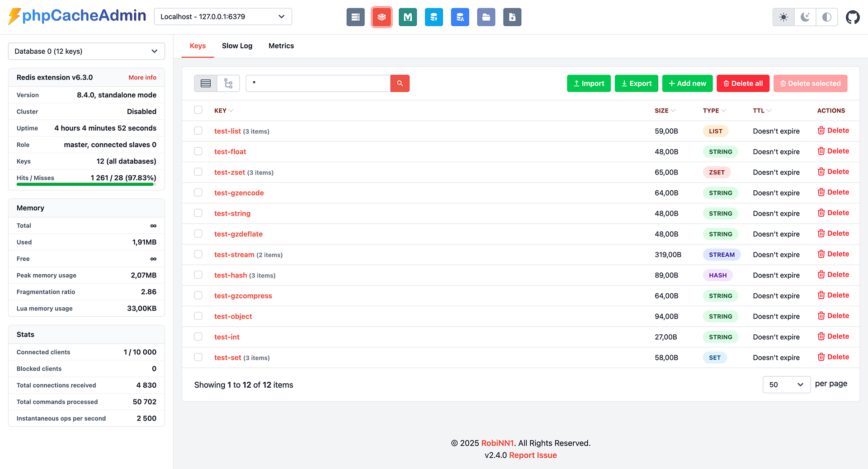This screenshot has width=868, height=469.
Task: Click the phpCacheAdmin logo
Action: pos(77,16)
